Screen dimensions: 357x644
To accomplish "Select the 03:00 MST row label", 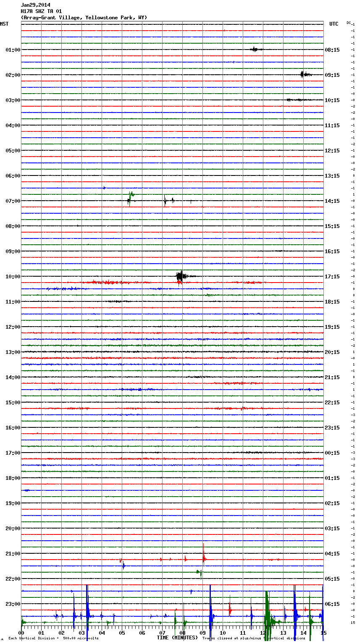I will tap(13, 100).
